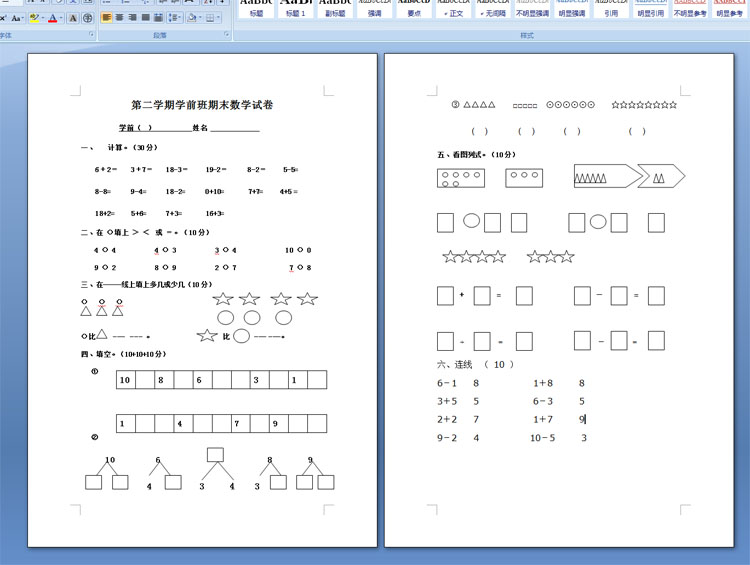The width and height of the screenshot is (750, 565).
Task: Click the exam title 第二学期学前班期末数学试卷
Action: point(202,105)
